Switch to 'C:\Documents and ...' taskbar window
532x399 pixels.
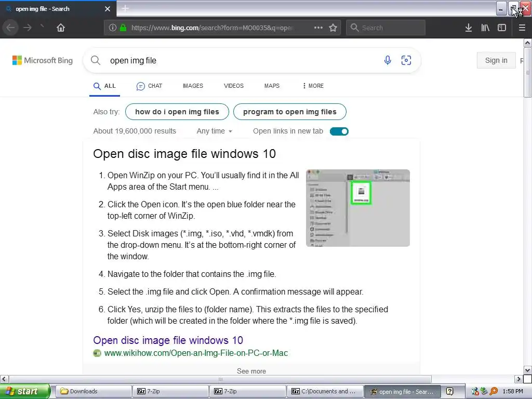point(325,391)
